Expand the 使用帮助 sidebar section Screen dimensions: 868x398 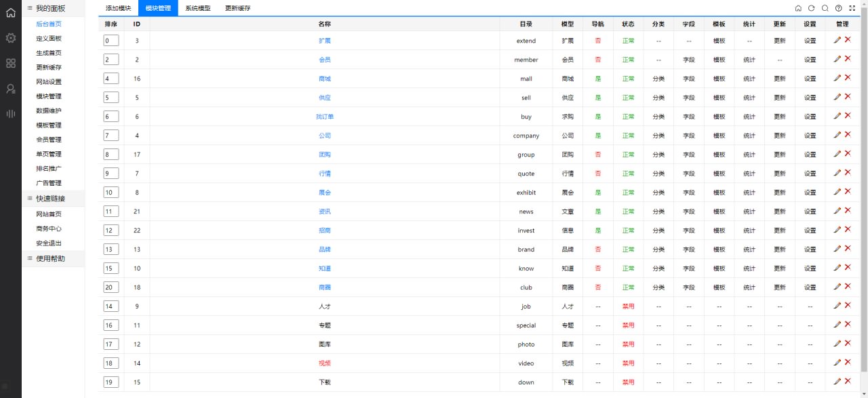[50, 258]
